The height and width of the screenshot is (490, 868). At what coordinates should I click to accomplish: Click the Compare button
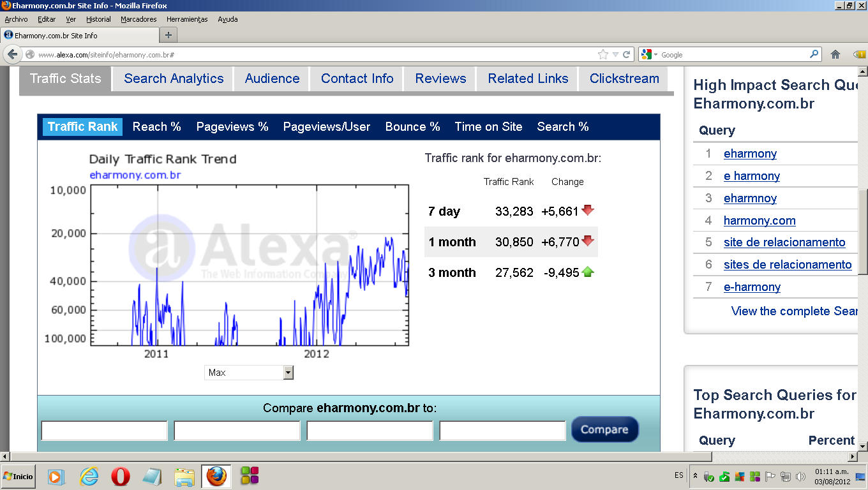(x=604, y=429)
